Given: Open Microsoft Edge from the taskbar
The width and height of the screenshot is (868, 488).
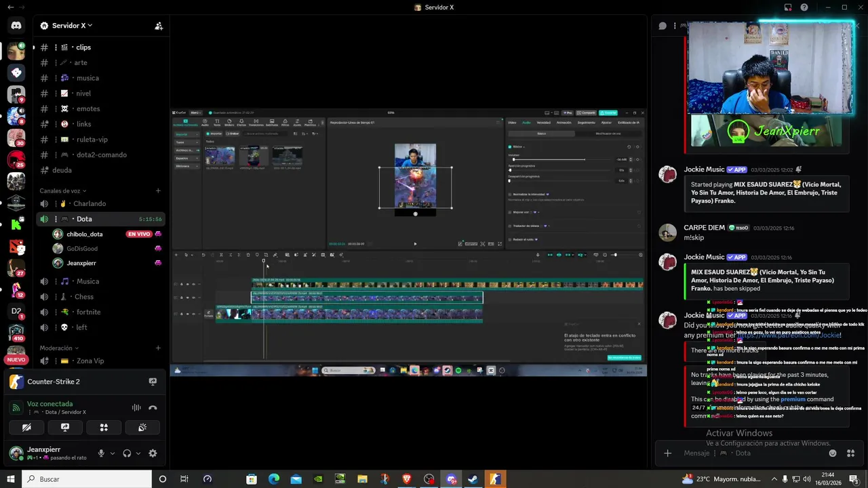Looking at the screenshot, I should [x=274, y=479].
